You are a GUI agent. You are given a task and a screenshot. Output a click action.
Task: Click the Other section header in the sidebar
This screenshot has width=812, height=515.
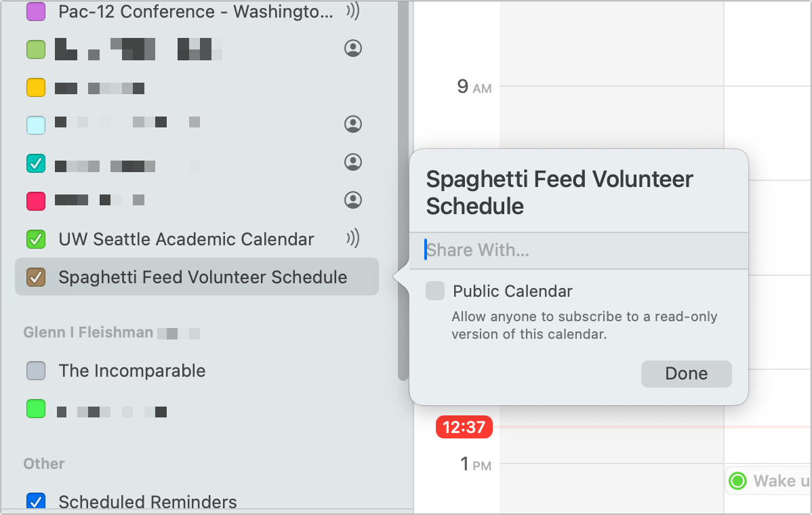[44, 464]
